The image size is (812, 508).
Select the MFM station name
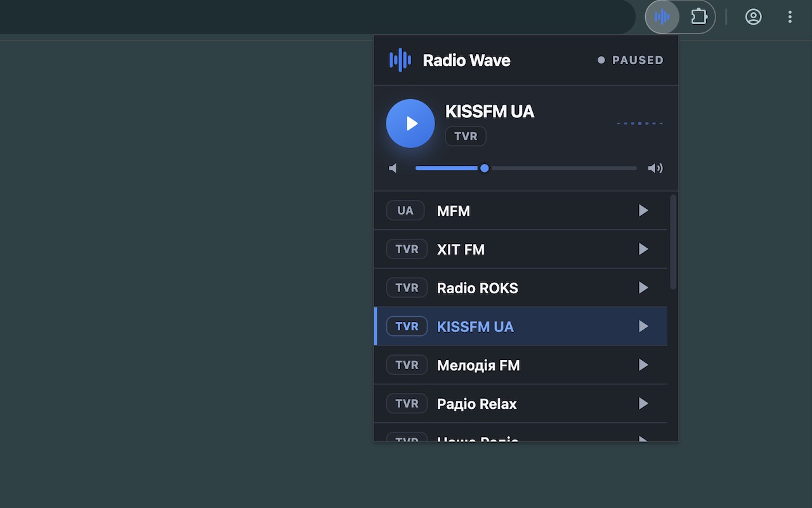click(454, 211)
